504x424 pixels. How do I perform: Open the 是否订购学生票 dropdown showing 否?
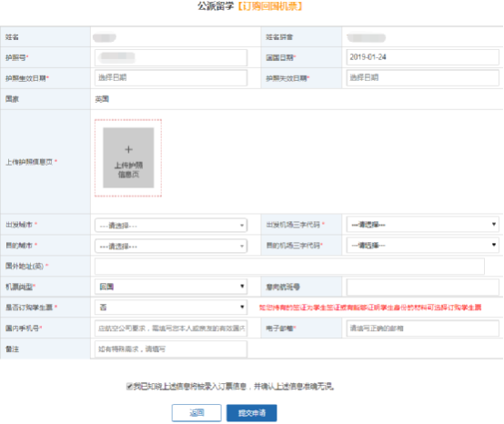(x=171, y=308)
